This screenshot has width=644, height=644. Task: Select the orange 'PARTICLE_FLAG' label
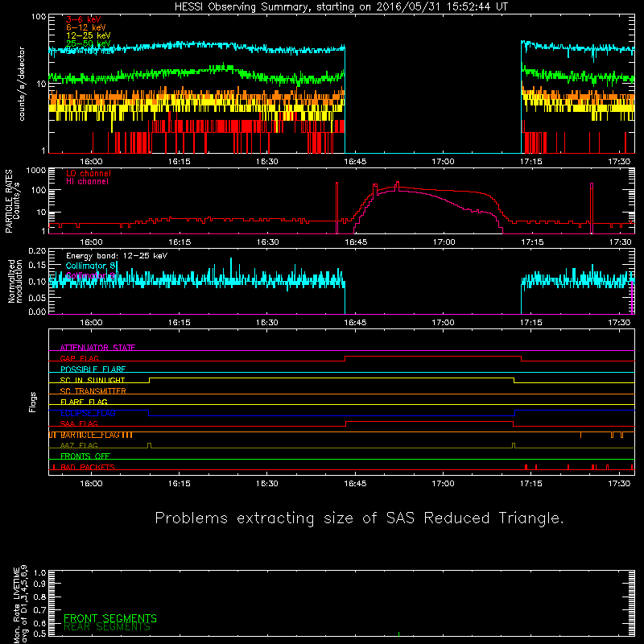click(x=90, y=435)
